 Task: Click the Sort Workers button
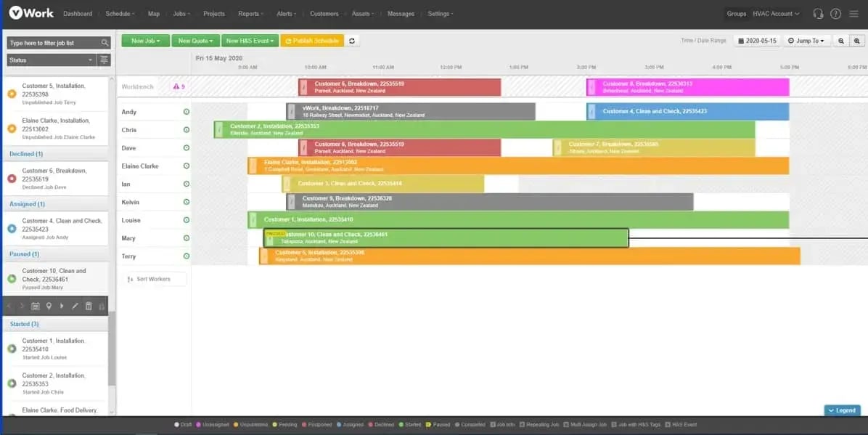pyautogui.click(x=153, y=280)
